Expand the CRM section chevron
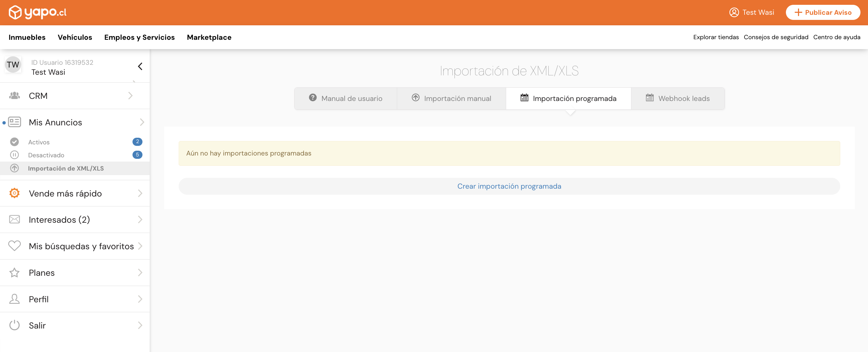 point(130,96)
